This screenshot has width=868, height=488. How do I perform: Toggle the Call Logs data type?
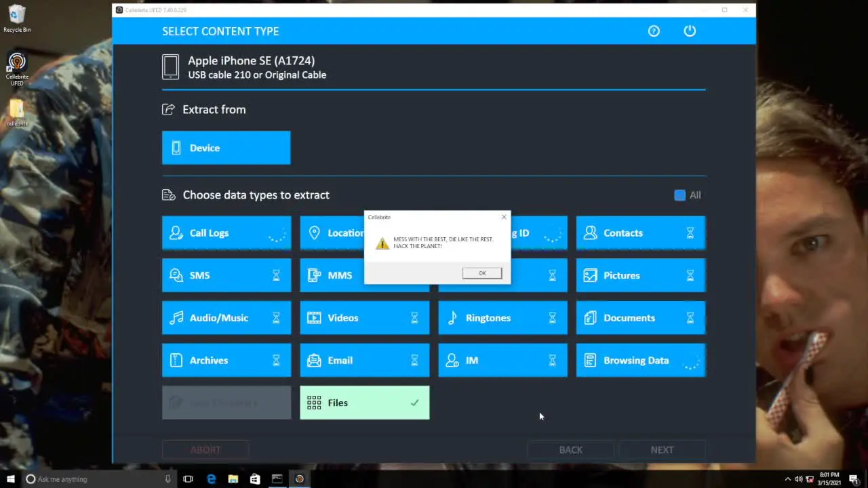pyautogui.click(x=226, y=233)
